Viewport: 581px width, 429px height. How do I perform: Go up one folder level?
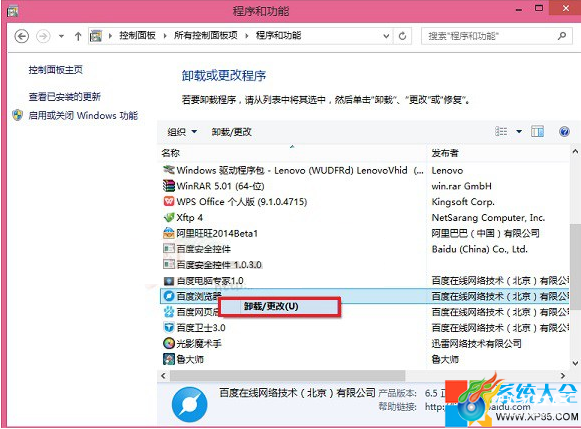78,36
